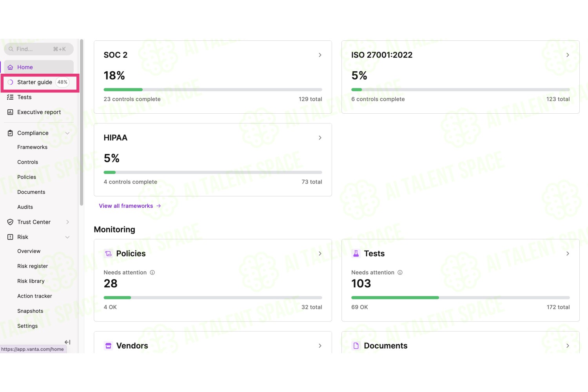The height and width of the screenshot is (392, 588).
Task: Collapse the sidebar with the arrow icon
Action: 67,342
